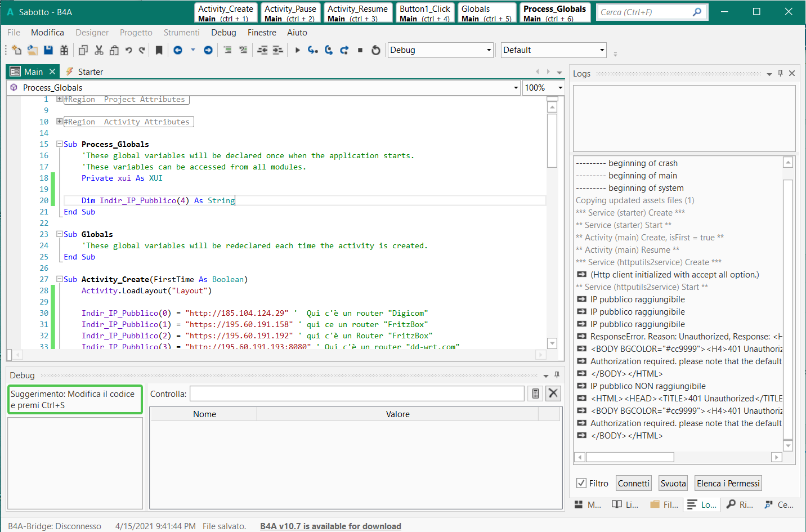Expand the Project Attributes region
The image size is (806, 532).
coord(59,99)
